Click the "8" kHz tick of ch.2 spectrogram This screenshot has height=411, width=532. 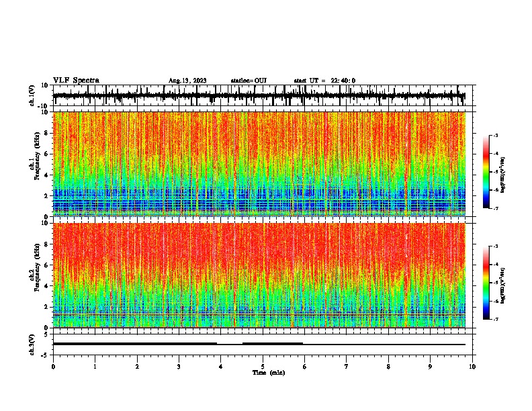coord(46,244)
